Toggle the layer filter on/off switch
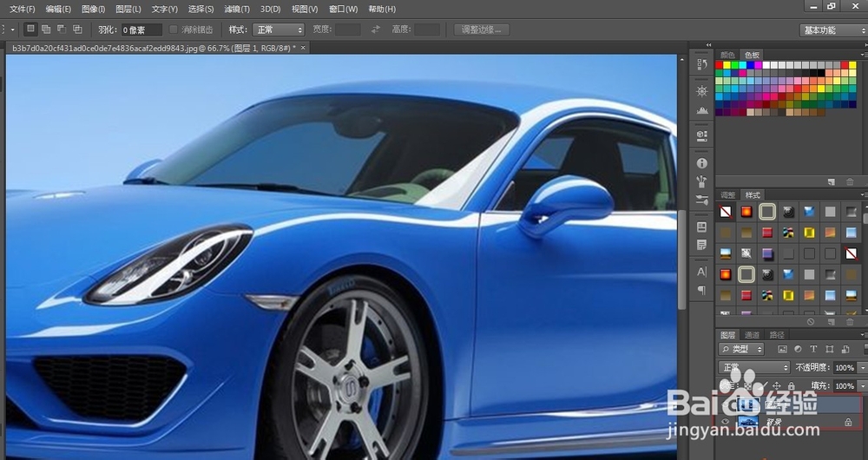This screenshot has height=460, width=868. 865,349
